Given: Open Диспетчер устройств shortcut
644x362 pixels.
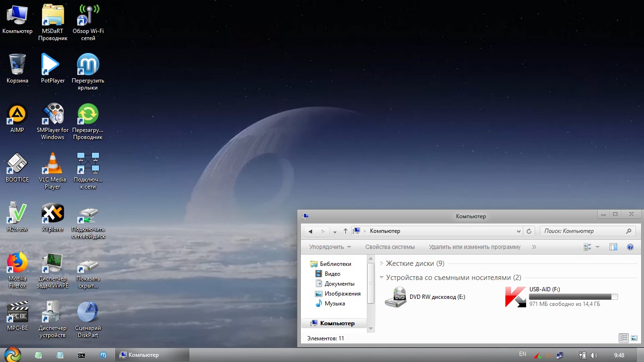Looking at the screenshot, I should point(53,319).
